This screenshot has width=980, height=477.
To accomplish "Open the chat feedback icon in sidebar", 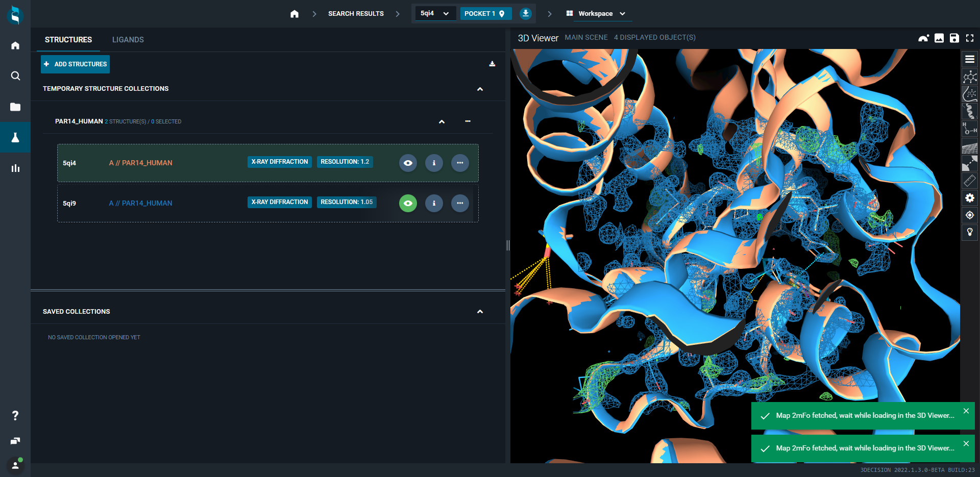I will click(x=15, y=441).
